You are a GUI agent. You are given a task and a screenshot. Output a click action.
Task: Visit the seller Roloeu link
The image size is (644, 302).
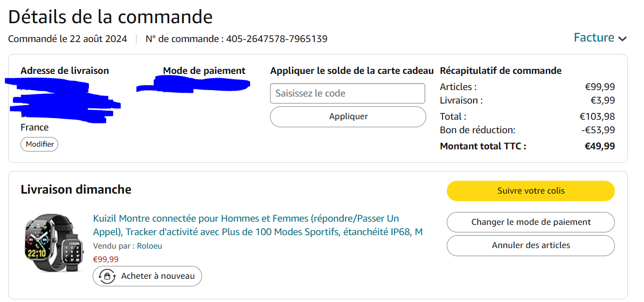(149, 246)
